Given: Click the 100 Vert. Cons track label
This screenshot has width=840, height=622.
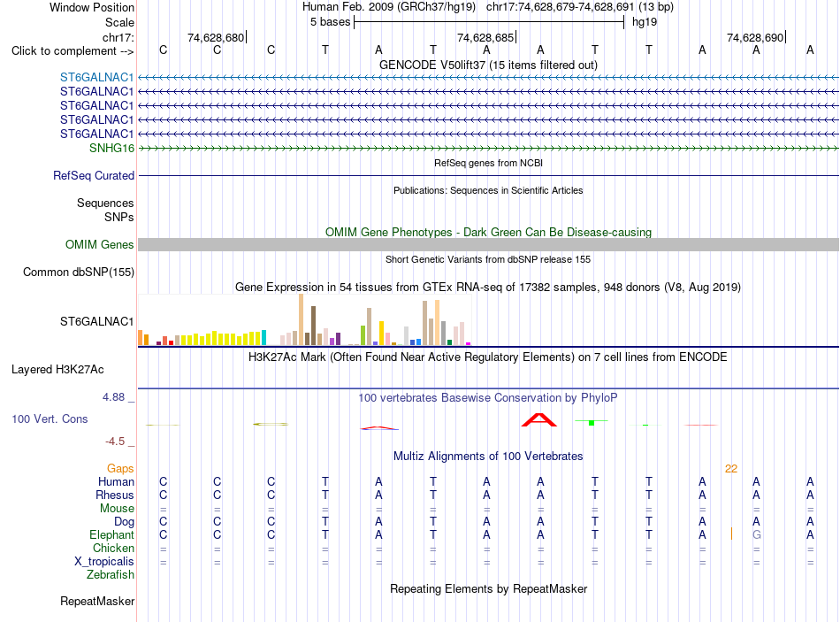Looking at the screenshot, I should coord(50,419).
